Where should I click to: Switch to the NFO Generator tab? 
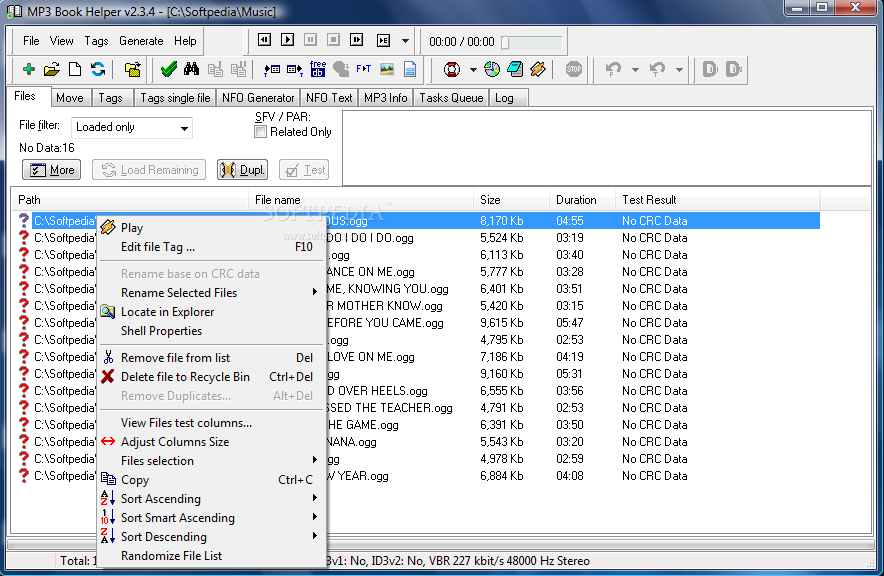(258, 98)
